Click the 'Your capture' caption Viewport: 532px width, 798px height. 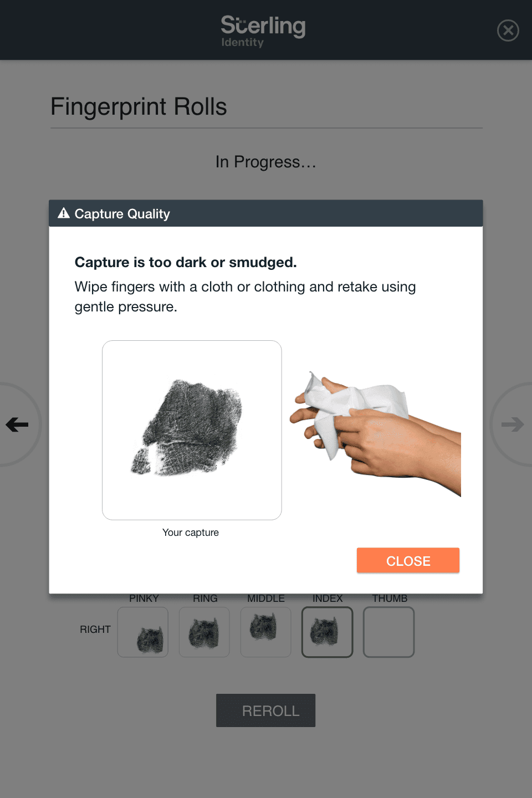[191, 533]
